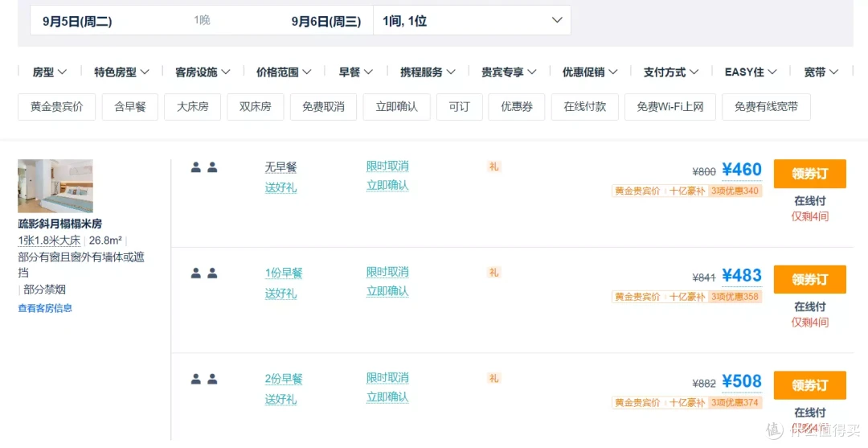Open the 支付方式 filter dropdown
This screenshot has width=868, height=448.
pyautogui.click(x=671, y=72)
